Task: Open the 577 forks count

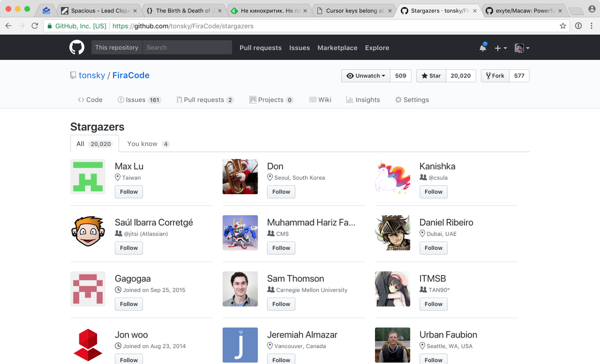Action: (519, 76)
